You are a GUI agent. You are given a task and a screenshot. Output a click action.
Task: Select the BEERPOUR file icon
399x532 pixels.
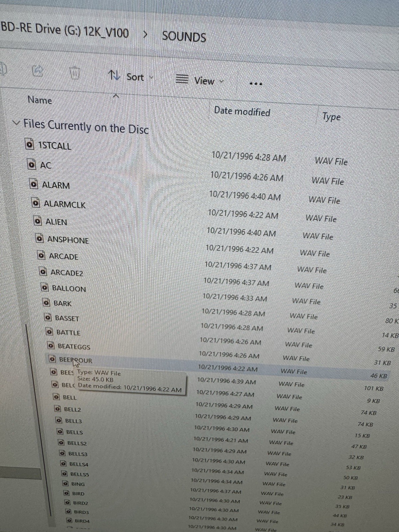point(52,359)
